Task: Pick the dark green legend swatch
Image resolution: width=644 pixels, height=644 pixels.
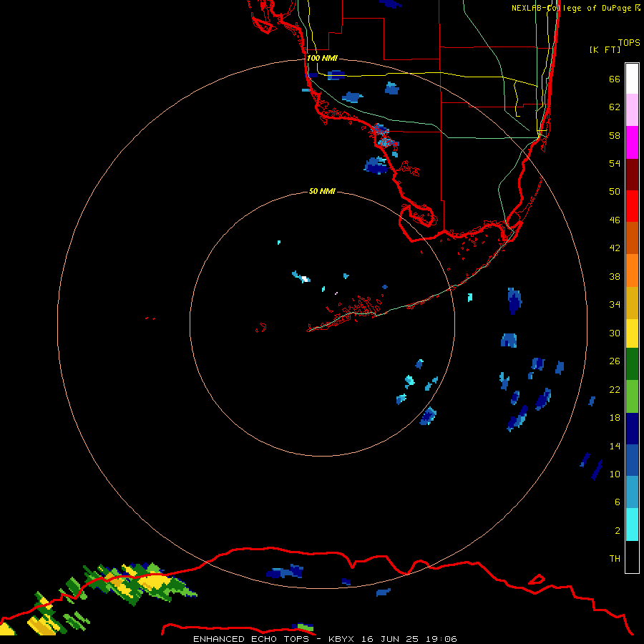Action: [632, 364]
